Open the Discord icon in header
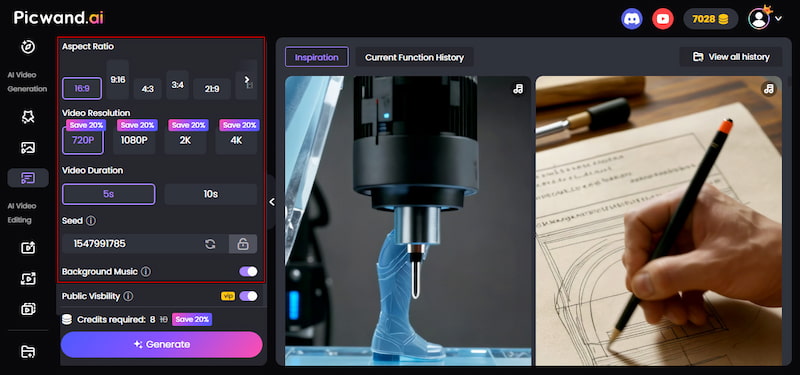 632,19
